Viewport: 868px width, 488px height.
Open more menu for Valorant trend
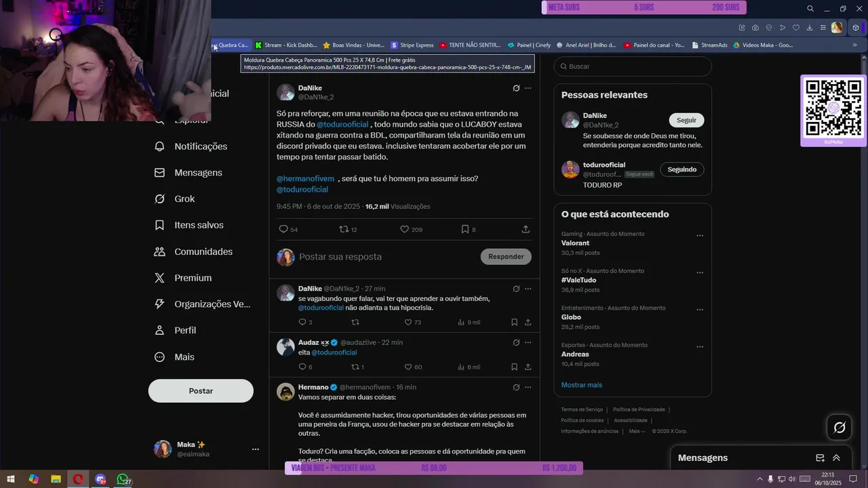700,236
